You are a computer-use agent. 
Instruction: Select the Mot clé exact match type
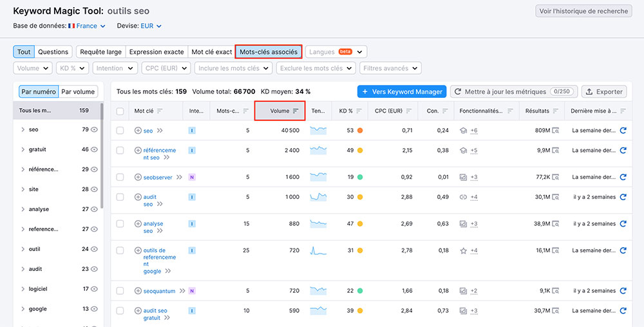(x=211, y=51)
